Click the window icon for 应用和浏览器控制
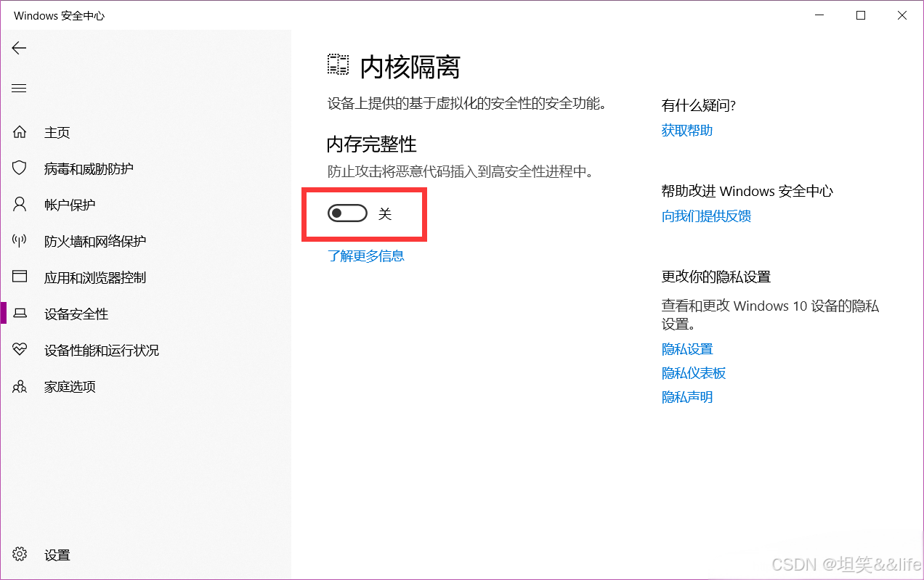The width and height of the screenshot is (924, 580). tap(20, 277)
